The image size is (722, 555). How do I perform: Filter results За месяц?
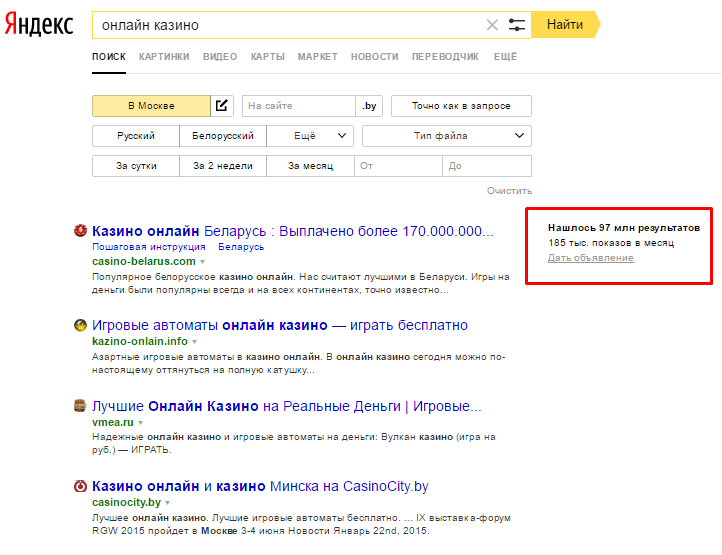310,166
